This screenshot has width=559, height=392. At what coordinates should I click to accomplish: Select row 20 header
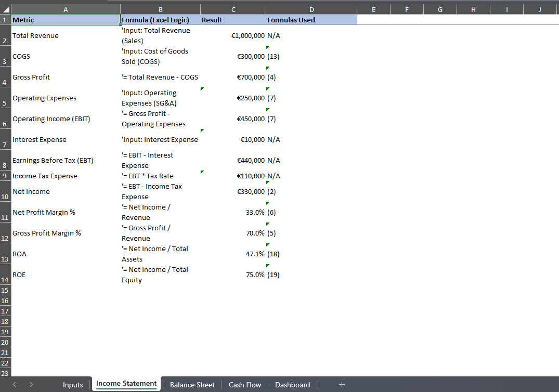(x=5, y=342)
